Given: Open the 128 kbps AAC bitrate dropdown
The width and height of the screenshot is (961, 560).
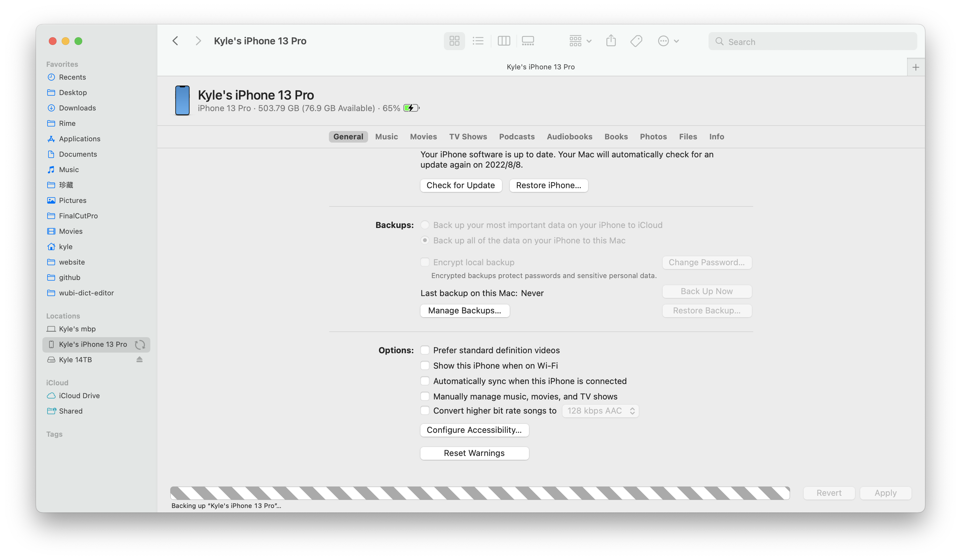Looking at the screenshot, I should coord(601,411).
